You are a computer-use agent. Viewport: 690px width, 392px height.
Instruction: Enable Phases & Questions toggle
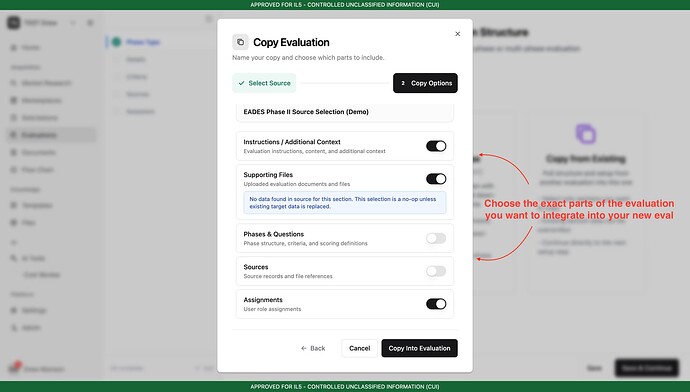(x=436, y=238)
